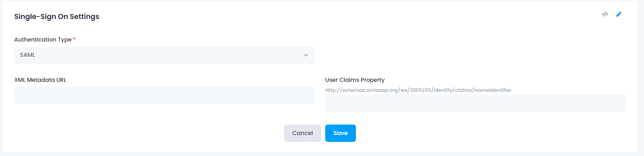The width and height of the screenshot is (644, 156).
Task: Focus the User Claims Property field
Action: point(475,103)
